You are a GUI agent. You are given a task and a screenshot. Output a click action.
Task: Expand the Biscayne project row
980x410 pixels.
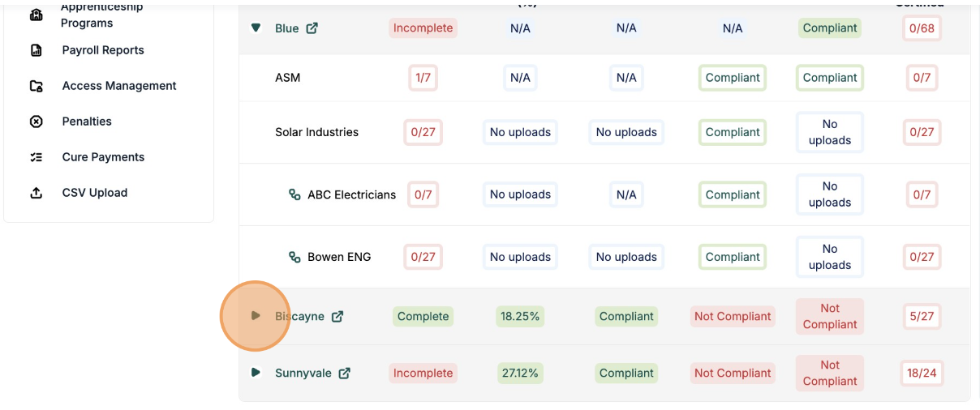[x=256, y=316]
